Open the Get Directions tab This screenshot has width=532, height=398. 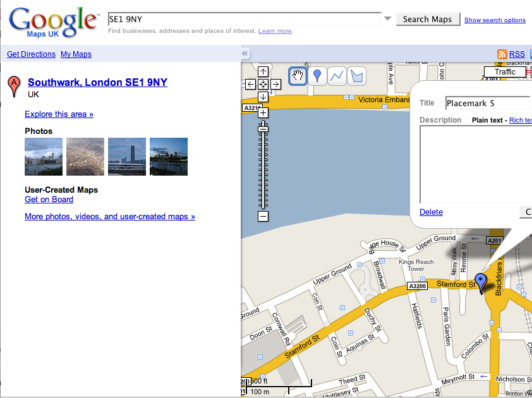coord(31,54)
